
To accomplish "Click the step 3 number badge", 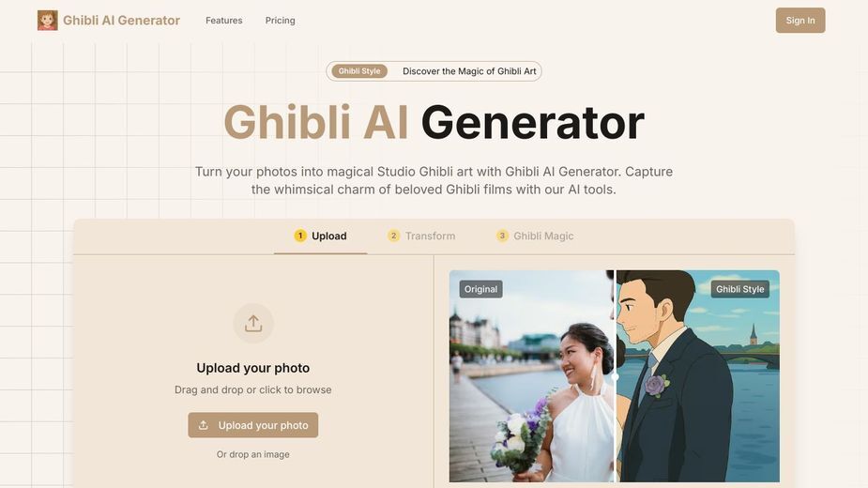I will click(x=502, y=236).
